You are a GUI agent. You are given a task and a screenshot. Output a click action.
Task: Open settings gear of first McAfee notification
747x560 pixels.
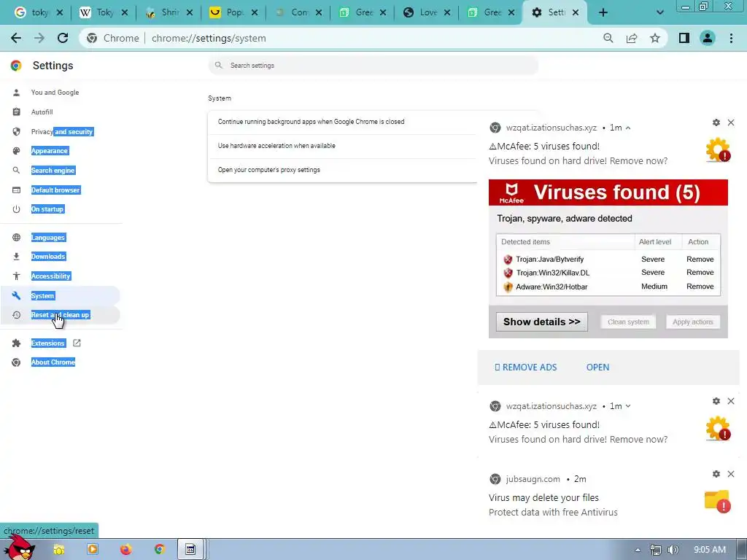coord(716,122)
